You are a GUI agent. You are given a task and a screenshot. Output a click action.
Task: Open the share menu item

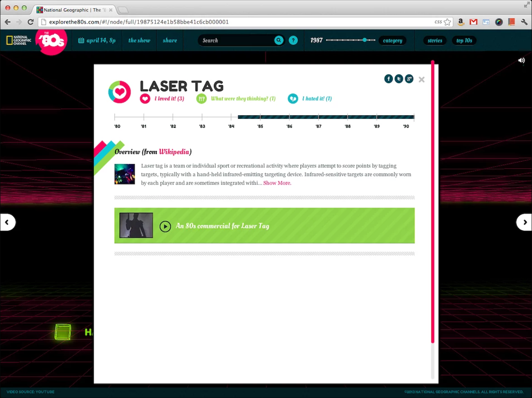pos(170,40)
